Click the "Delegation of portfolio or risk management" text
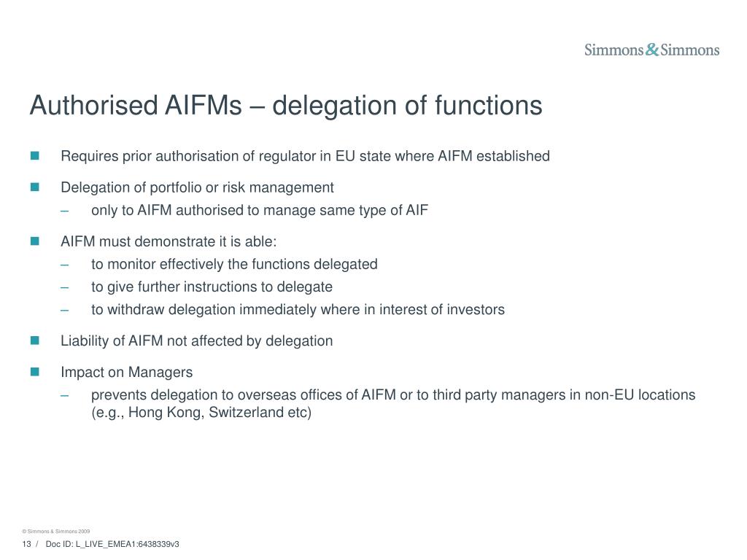The width and height of the screenshot is (747, 560). (197, 188)
